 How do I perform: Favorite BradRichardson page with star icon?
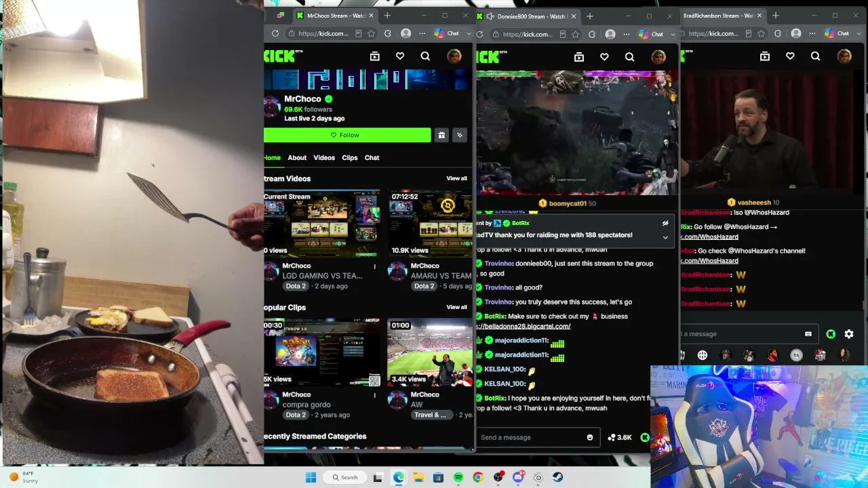tap(762, 34)
